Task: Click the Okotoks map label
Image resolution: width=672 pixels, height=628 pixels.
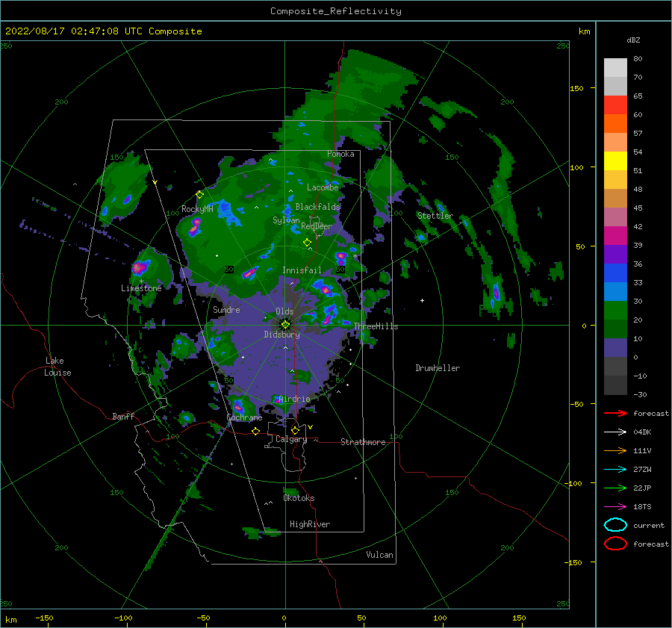Action: coord(299,498)
